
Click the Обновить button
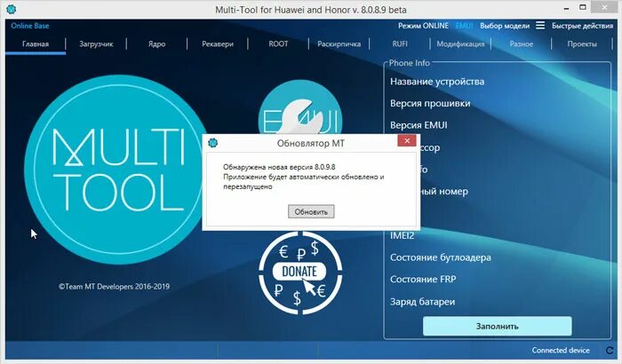click(311, 211)
